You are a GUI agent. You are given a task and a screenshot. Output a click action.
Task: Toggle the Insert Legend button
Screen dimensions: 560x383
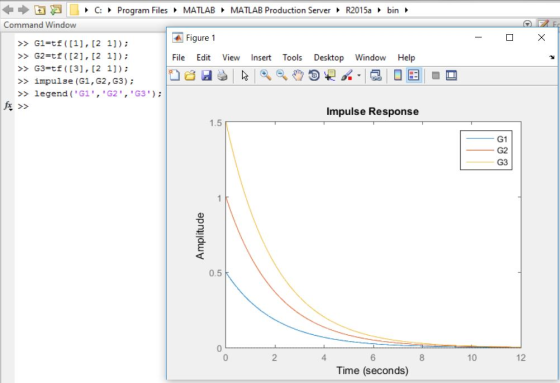click(414, 75)
